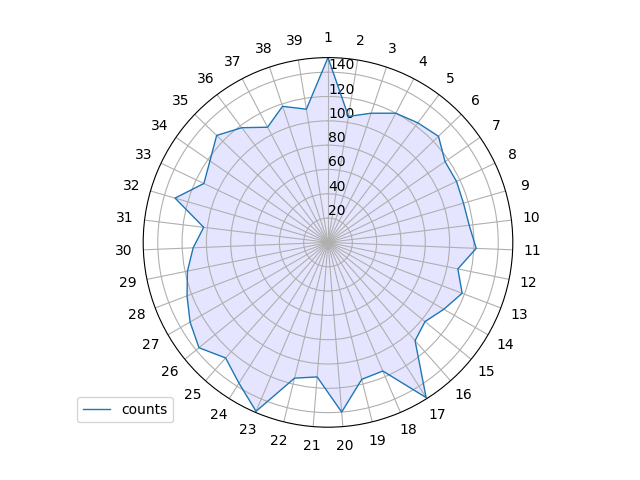
Task: Click the axis label '26'
Action: [x=170, y=371]
